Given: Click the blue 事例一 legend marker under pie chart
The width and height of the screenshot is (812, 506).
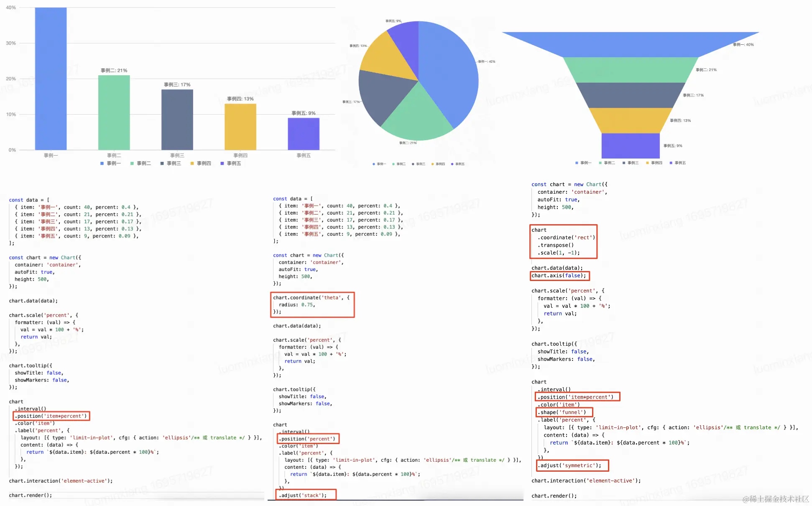Looking at the screenshot, I should [374, 164].
